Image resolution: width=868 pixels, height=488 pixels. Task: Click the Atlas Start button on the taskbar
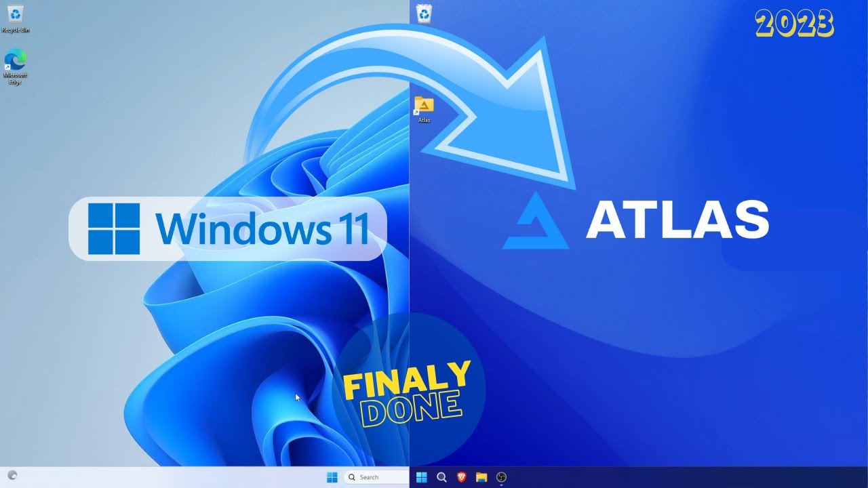pos(422,477)
